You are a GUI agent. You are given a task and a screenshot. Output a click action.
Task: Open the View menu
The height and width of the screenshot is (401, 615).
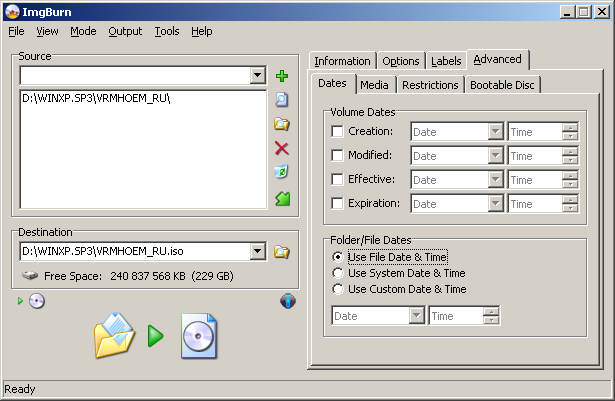pos(47,31)
